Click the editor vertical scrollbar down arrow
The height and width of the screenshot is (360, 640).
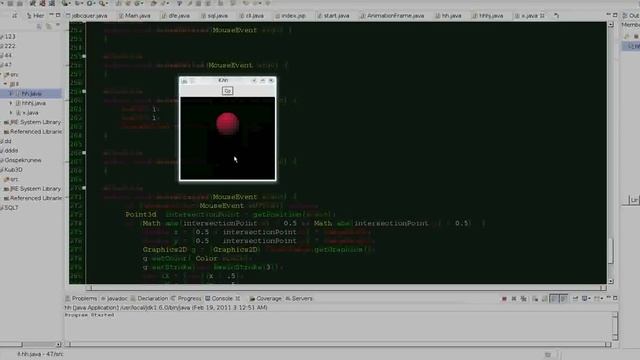[611, 281]
